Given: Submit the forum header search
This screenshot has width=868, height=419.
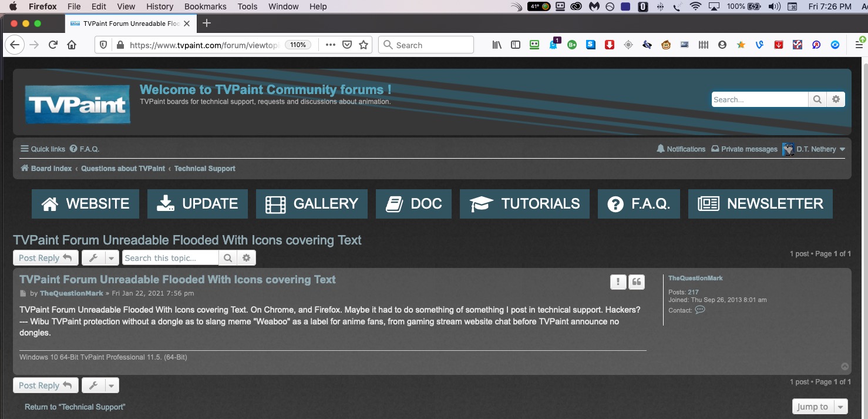Looking at the screenshot, I should coord(817,99).
